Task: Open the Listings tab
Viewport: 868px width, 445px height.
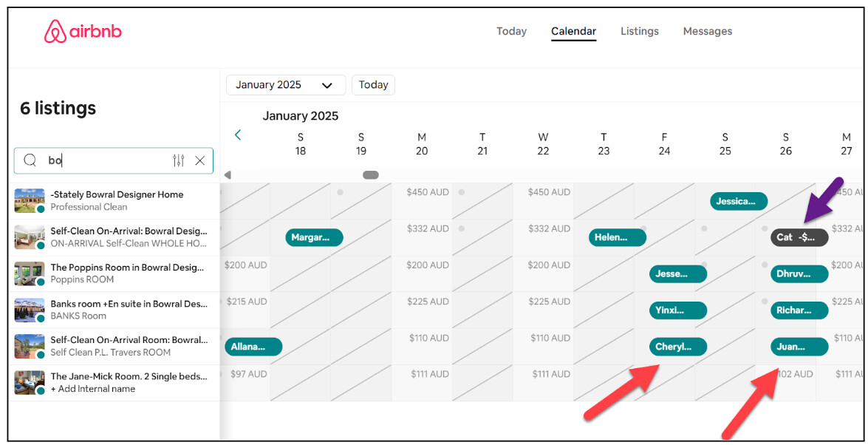Action: click(639, 31)
